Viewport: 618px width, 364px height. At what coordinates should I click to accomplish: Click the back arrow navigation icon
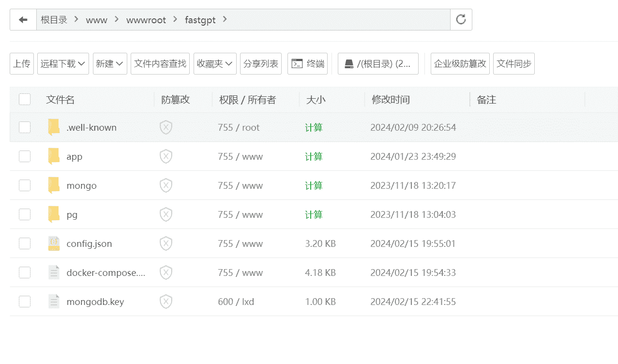pyautogui.click(x=23, y=20)
